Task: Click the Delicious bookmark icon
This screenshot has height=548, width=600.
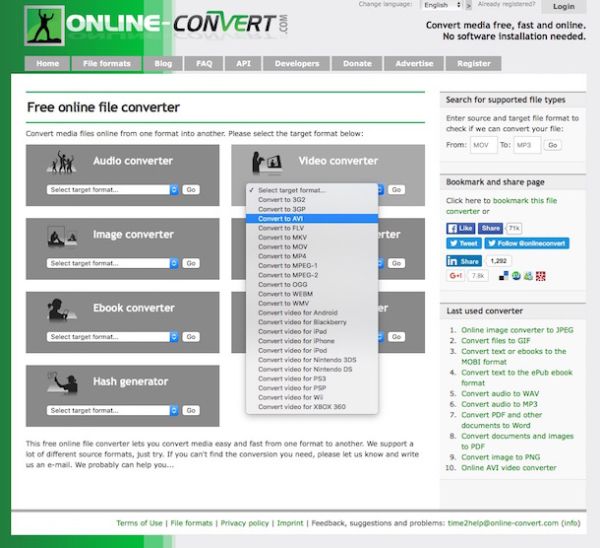Action: pyautogui.click(x=504, y=276)
